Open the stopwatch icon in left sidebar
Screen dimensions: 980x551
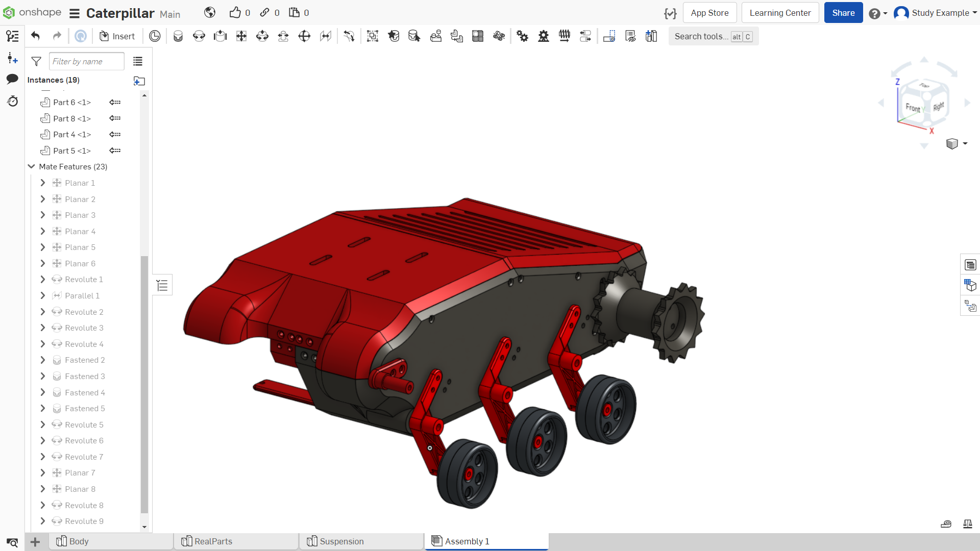coord(12,101)
